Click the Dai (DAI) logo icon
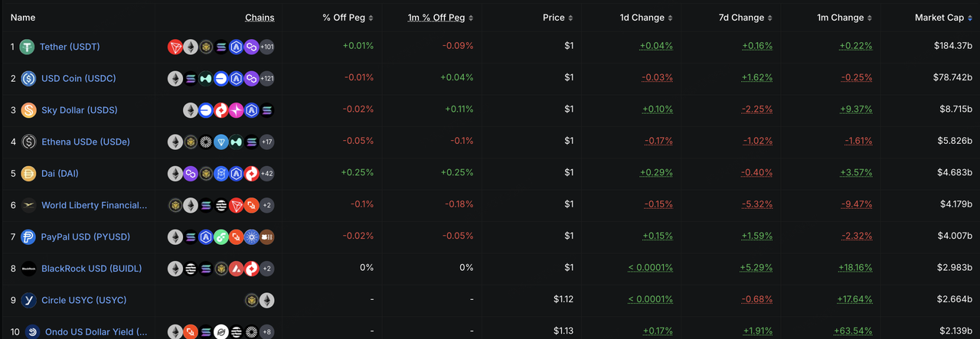 tap(28, 173)
